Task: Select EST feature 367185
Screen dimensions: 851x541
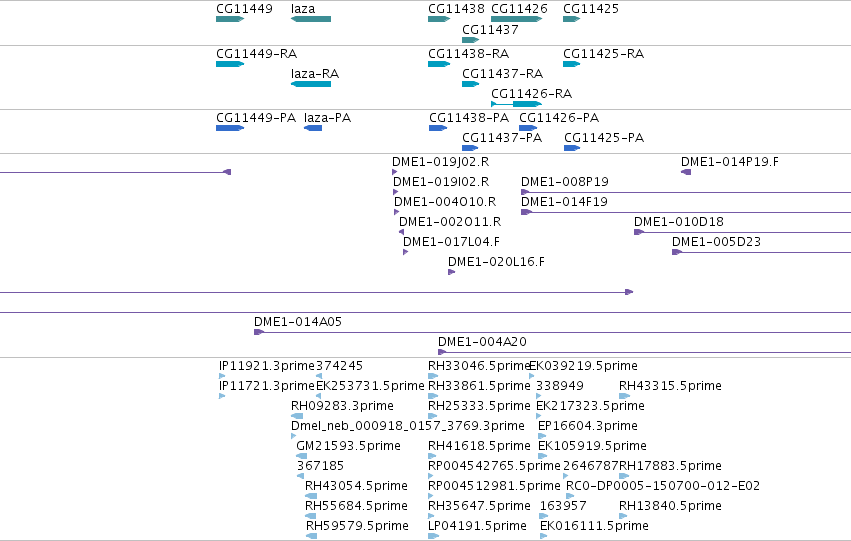Action: (x=320, y=466)
